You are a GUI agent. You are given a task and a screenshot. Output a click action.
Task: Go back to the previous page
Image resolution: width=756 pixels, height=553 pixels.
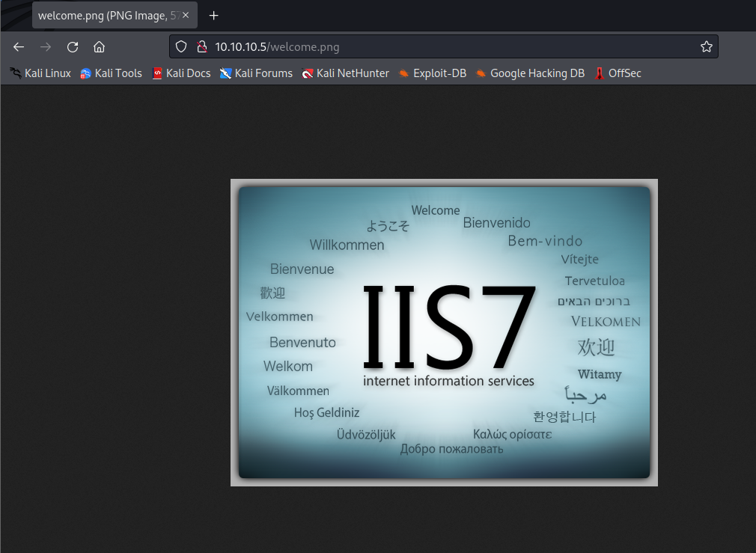(x=19, y=46)
